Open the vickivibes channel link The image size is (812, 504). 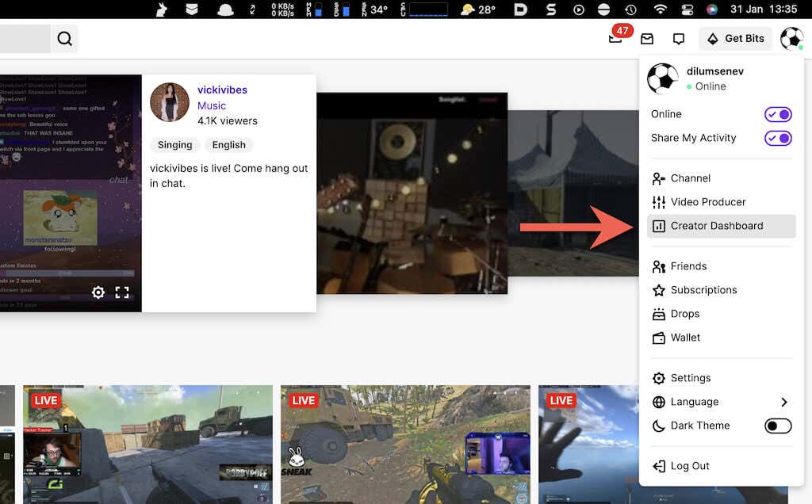pyautogui.click(x=222, y=90)
